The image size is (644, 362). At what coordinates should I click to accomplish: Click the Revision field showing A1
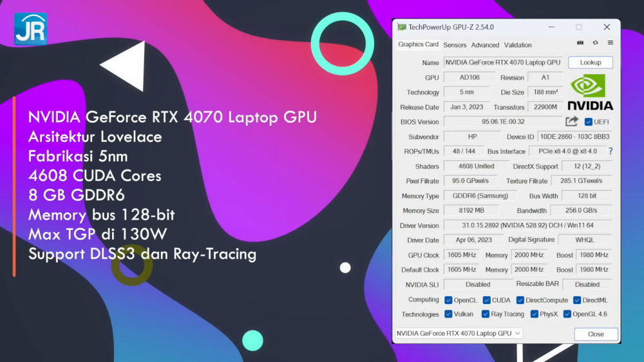[545, 77]
